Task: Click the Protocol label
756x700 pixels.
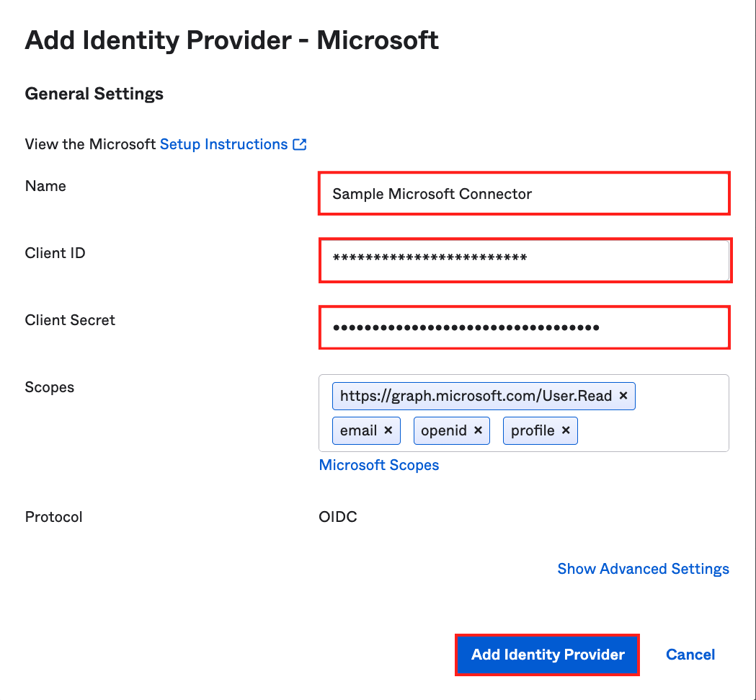Action: click(53, 517)
